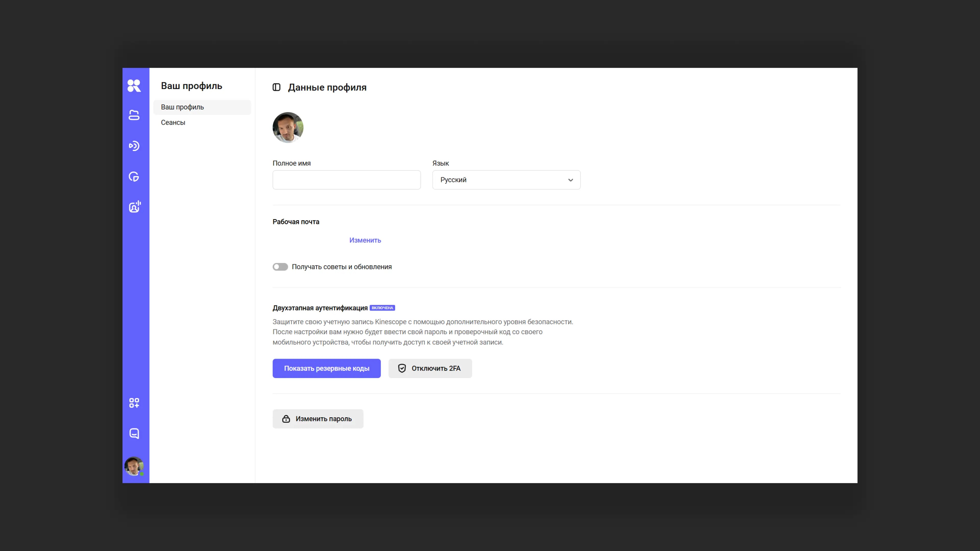The height and width of the screenshot is (551, 980).
Task: Select the live streams icon in the sidebar
Action: tap(134, 146)
